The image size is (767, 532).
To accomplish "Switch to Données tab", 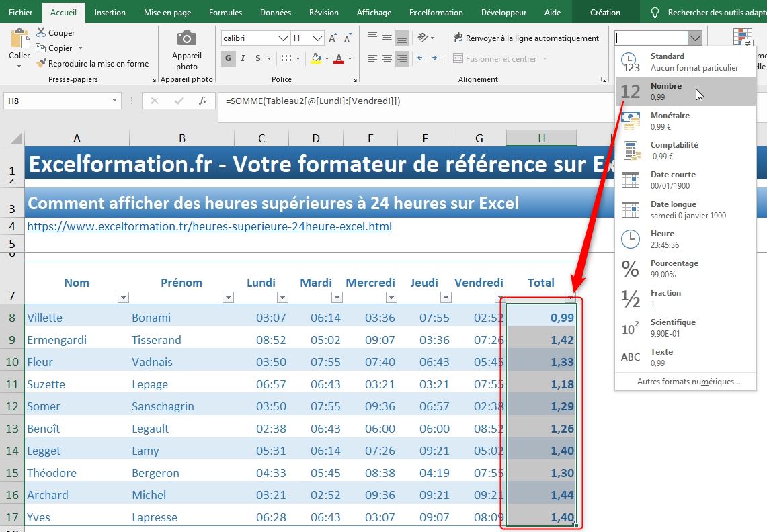I will (276, 13).
